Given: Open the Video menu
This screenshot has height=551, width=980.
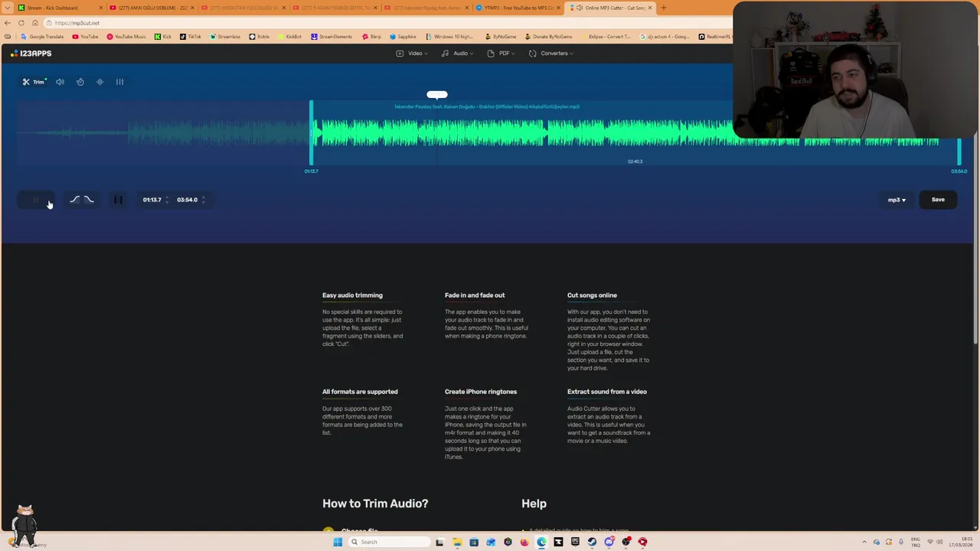Looking at the screenshot, I should point(413,54).
